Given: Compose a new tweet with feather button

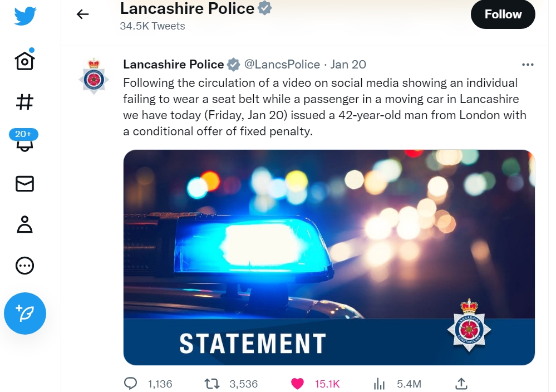Looking at the screenshot, I should coord(25,313).
